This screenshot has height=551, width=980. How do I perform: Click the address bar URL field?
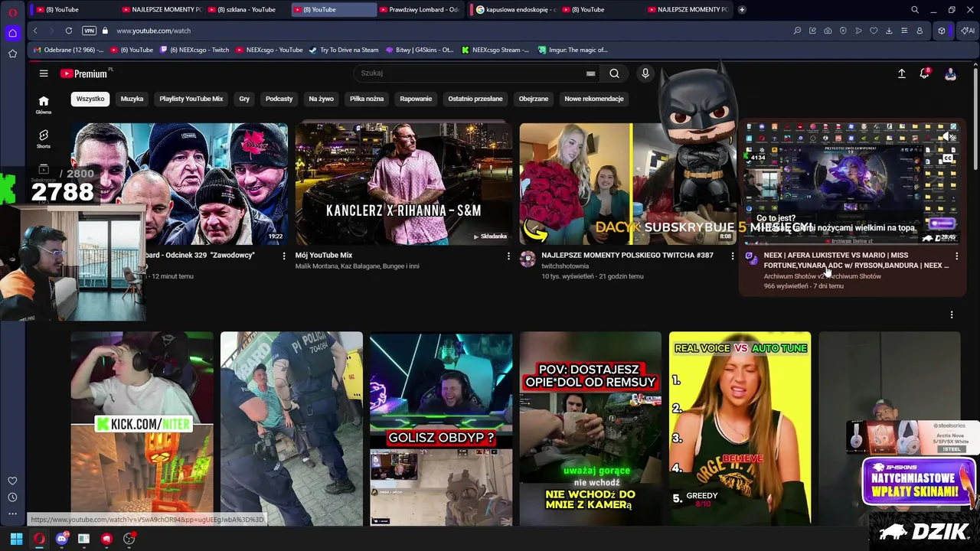(x=452, y=31)
